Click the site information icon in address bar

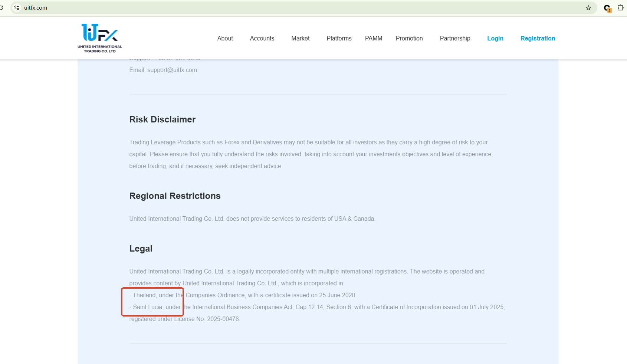click(17, 8)
